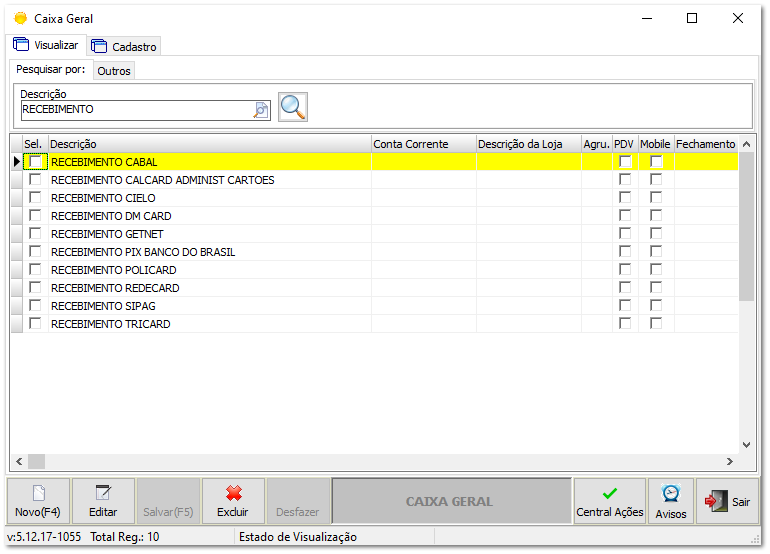
Task: Tick the Sel. checkbox for RECEBIMENTO TRICARD
Action: point(35,323)
